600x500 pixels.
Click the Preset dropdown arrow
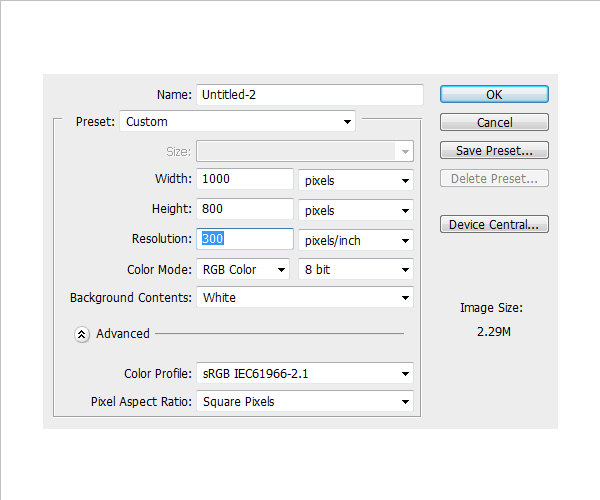tap(347, 122)
